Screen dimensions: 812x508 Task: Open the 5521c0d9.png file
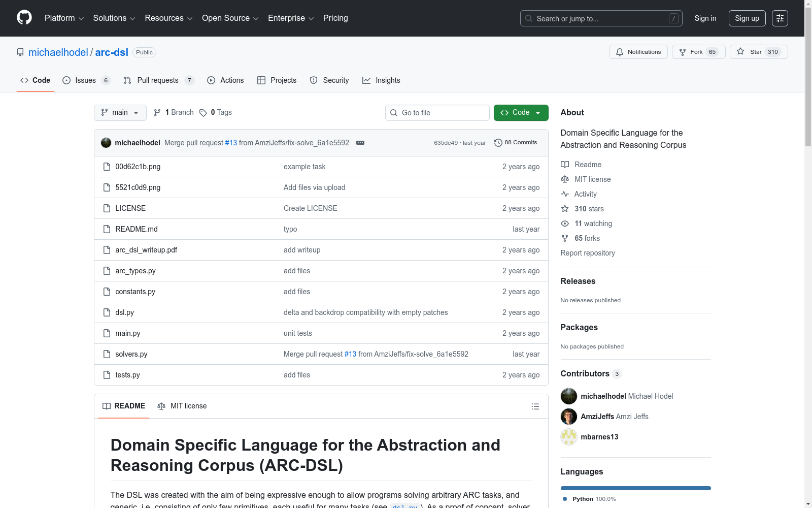(138, 187)
